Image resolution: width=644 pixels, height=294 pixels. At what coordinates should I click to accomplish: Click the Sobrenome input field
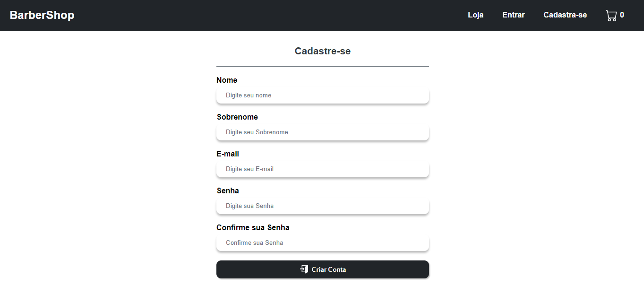tap(322, 132)
